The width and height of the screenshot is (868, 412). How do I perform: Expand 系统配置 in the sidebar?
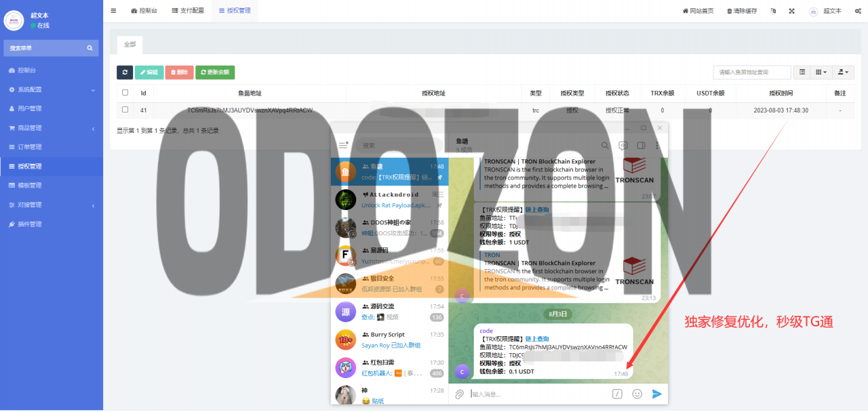pyautogui.click(x=52, y=89)
